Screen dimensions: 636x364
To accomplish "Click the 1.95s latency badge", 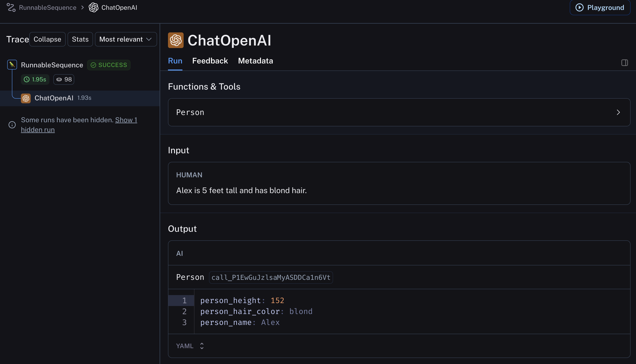I will (x=35, y=79).
